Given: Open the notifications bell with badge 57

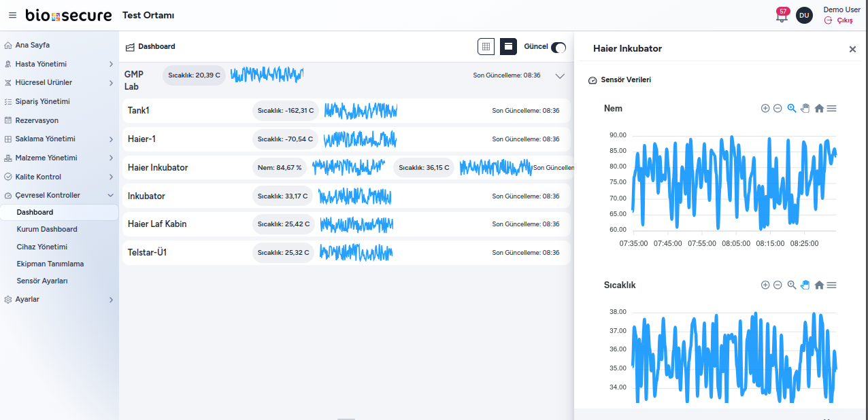Looking at the screenshot, I should pos(782,15).
